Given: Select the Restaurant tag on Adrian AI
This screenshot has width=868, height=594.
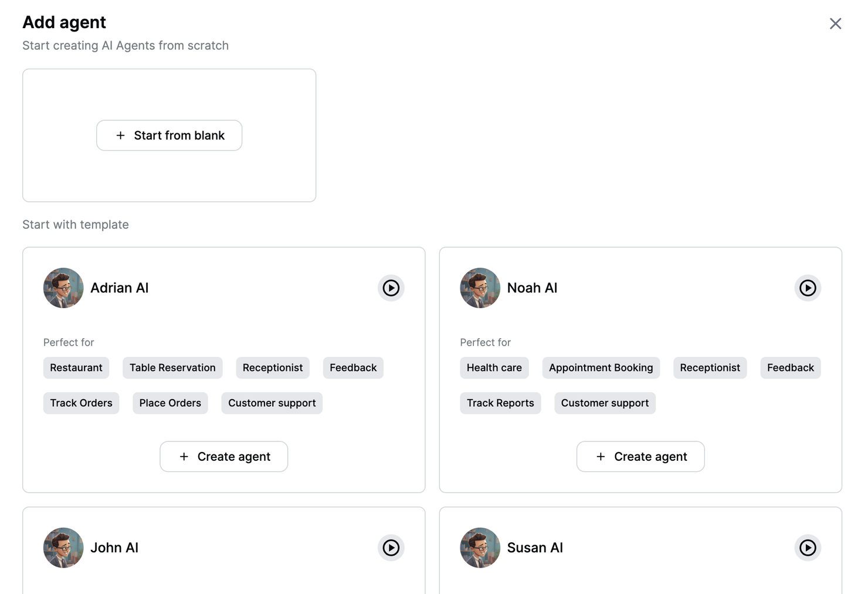Looking at the screenshot, I should (x=76, y=368).
